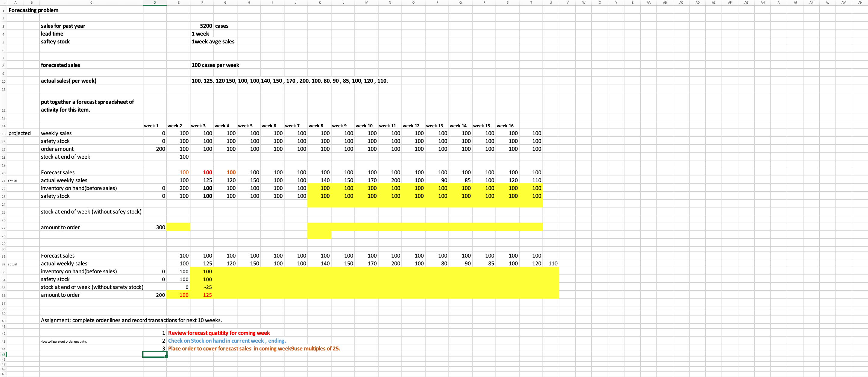Select the 'actual sales( per week)' label cell
This screenshot has width=868, height=377.
click(x=69, y=81)
